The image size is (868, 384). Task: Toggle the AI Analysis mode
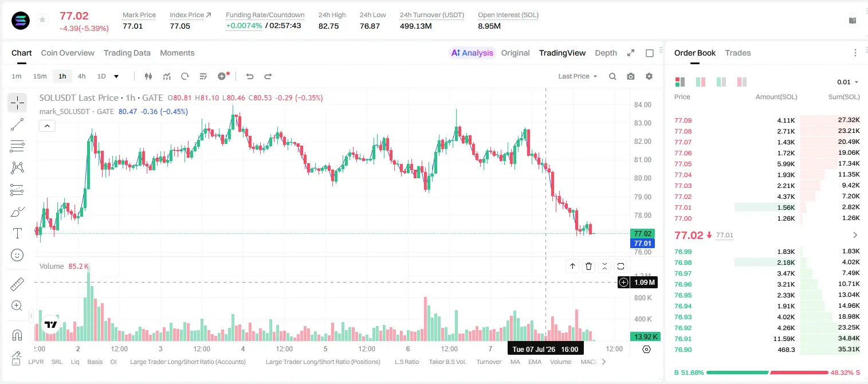[472, 53]
